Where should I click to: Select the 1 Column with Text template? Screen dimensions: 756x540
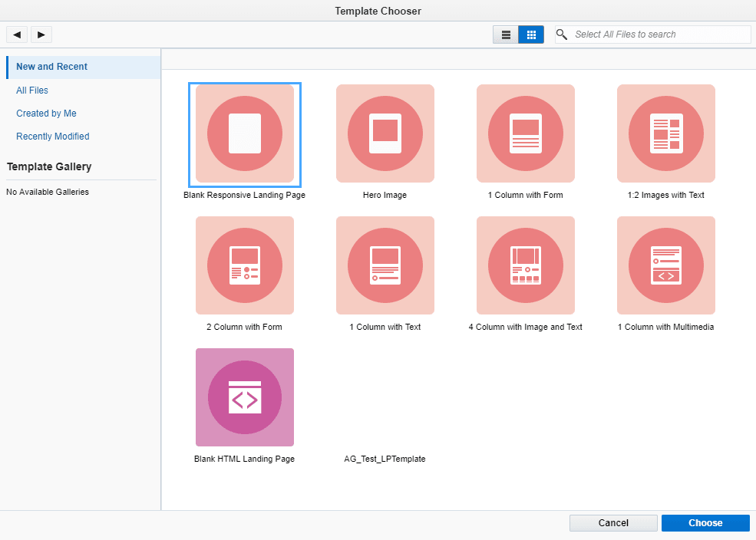pos(385,265)
